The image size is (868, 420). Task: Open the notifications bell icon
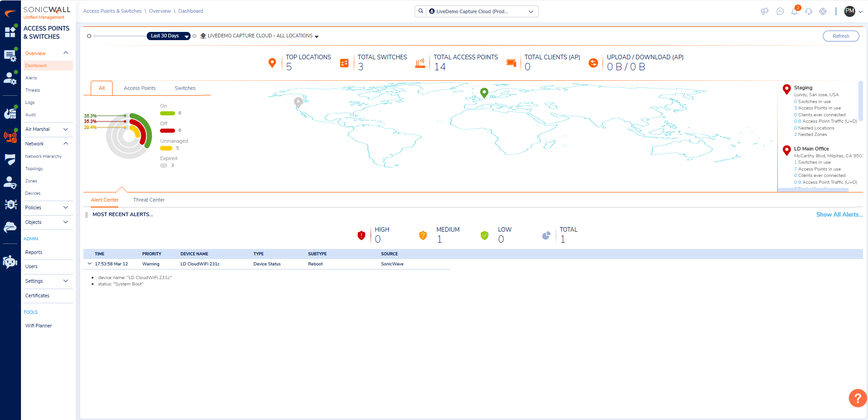(x=794, y=12)
